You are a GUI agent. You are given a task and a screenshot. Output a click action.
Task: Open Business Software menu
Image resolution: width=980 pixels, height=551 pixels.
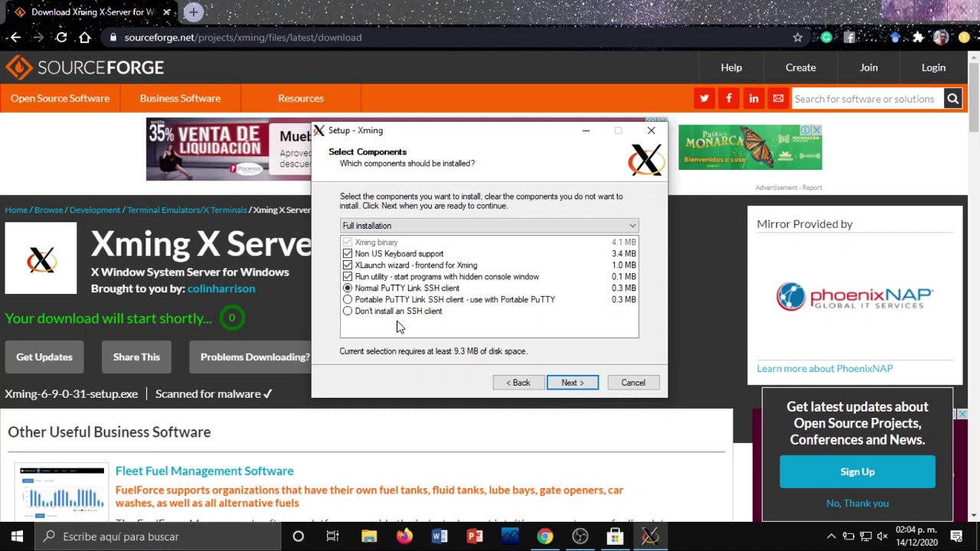tap(180, 98)
